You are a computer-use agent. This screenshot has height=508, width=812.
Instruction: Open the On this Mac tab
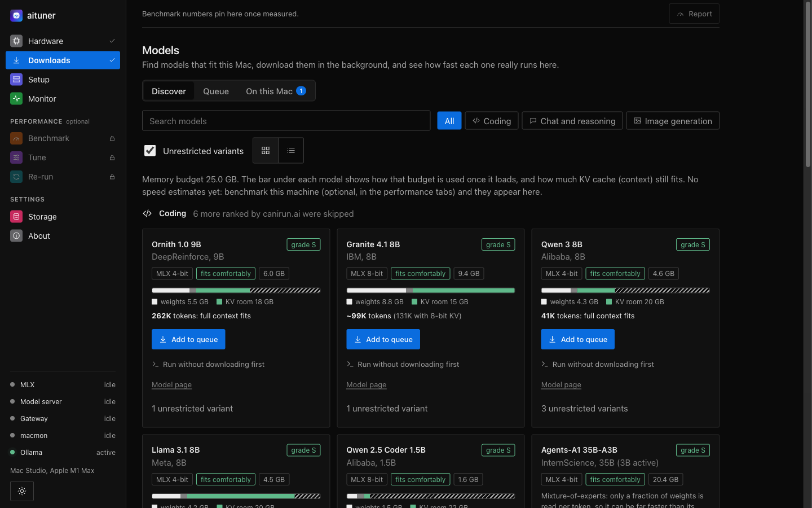[276, 91]
